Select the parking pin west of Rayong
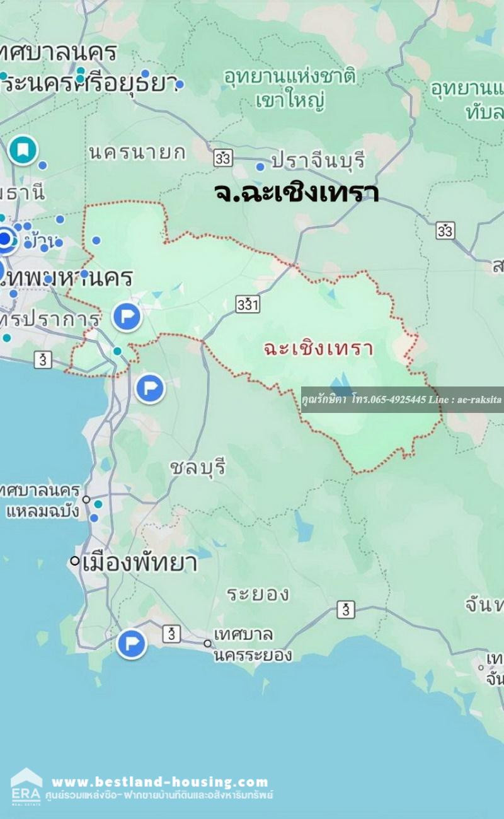504x819 pixels. tap(132, 644)
